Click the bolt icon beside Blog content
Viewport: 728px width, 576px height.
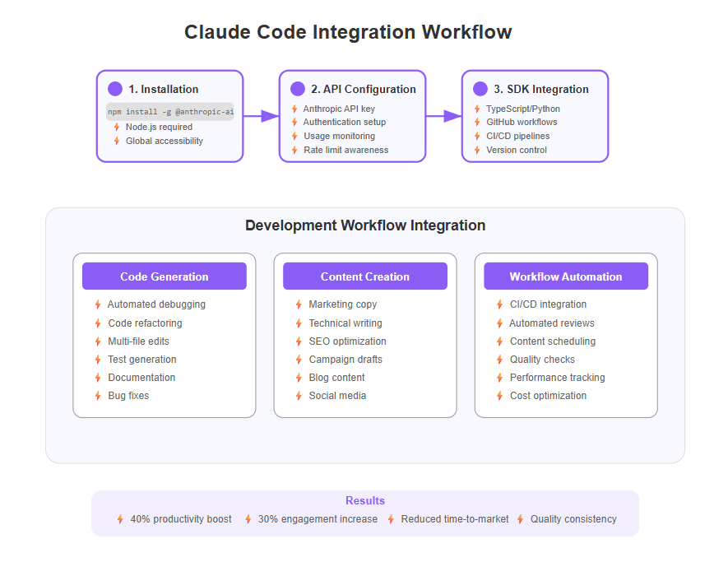pos(299,378)
